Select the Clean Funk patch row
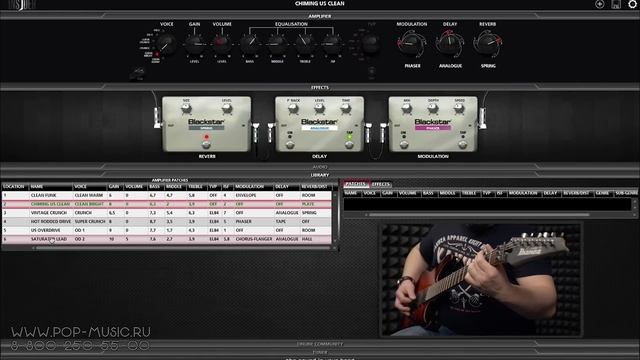The height and width of the screenshot is (360, 640). [x=167, y=196]
